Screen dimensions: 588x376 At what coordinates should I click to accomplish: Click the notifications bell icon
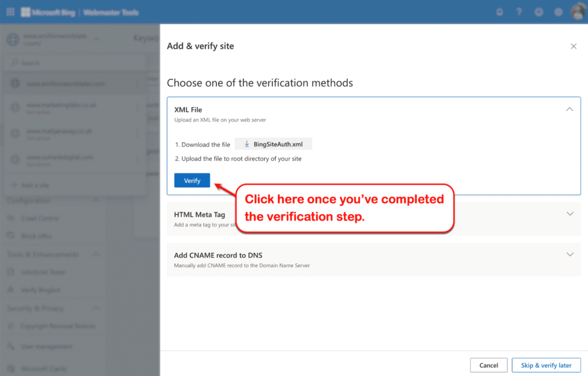point(500,12)
